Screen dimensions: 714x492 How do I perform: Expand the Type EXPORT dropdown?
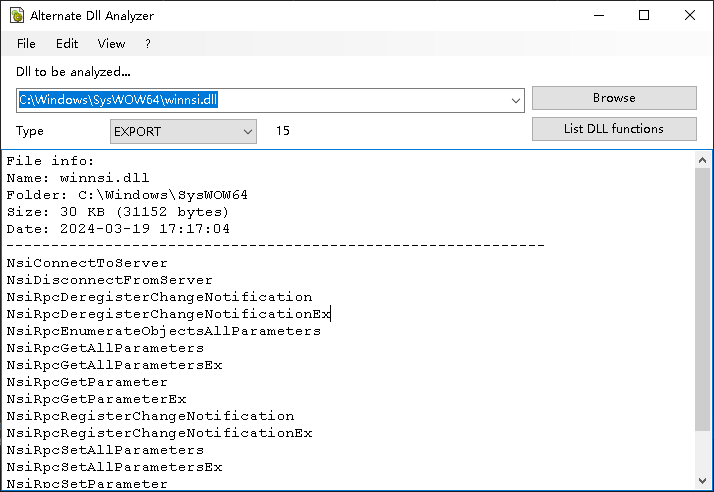pos(248,131)
